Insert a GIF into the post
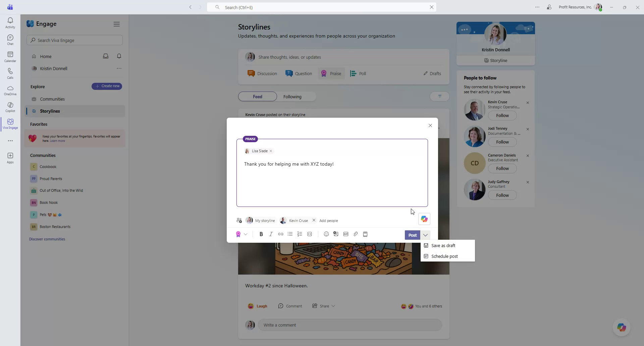This screenshot has width=644, height=346. pos(346,234)
